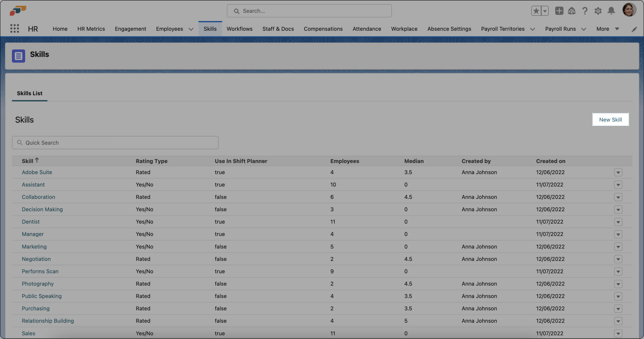644x339 pixels.
Task: Open Salesforce Help via question mark icon
Action: (585, 11)
